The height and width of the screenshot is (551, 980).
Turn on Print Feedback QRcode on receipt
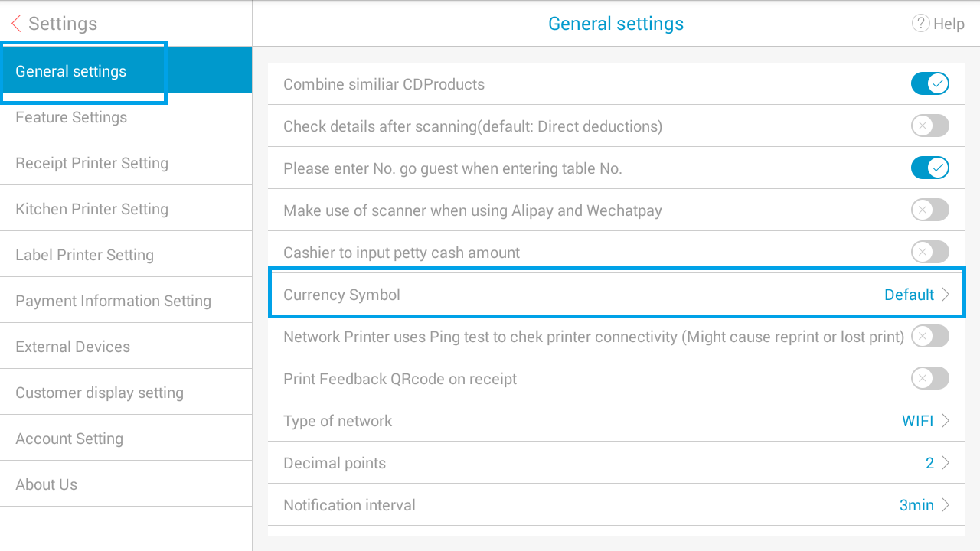point(929,378)
